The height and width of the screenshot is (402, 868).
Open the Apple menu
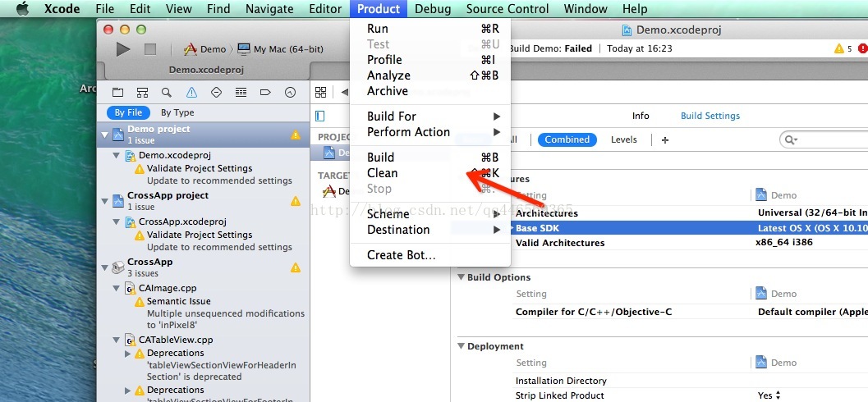click(x=23, y=9)
